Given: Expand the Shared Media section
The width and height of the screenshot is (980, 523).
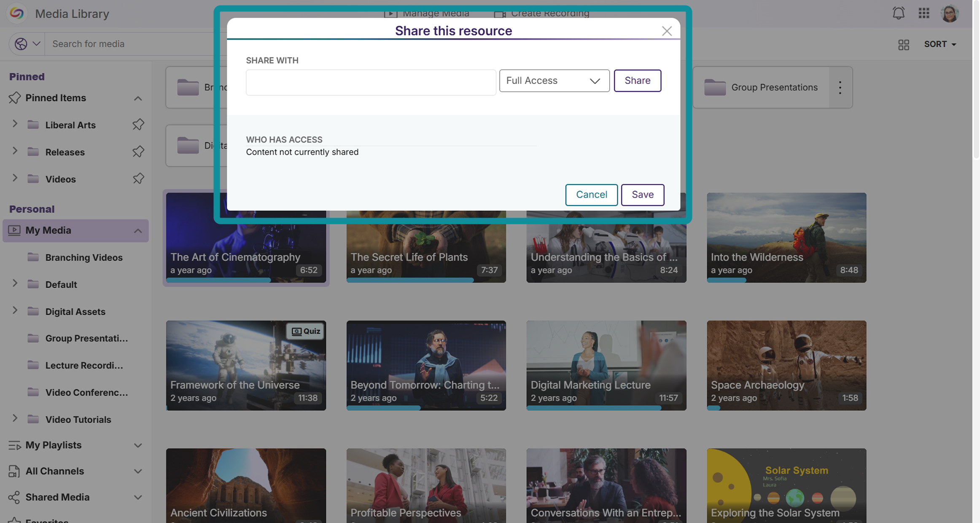Looking at the screenshot, I should pyautogui.click(x=138, y=498).
